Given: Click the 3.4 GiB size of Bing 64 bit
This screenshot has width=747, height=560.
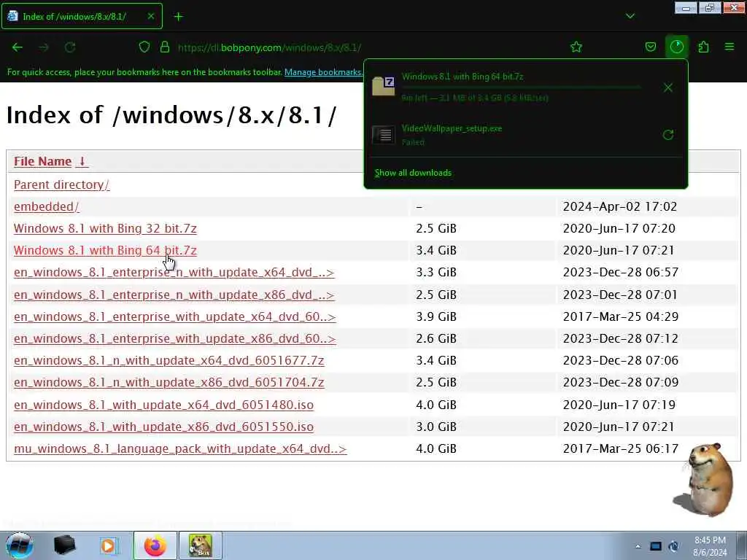Looking at the screenshot, I should tap(436, 251).
